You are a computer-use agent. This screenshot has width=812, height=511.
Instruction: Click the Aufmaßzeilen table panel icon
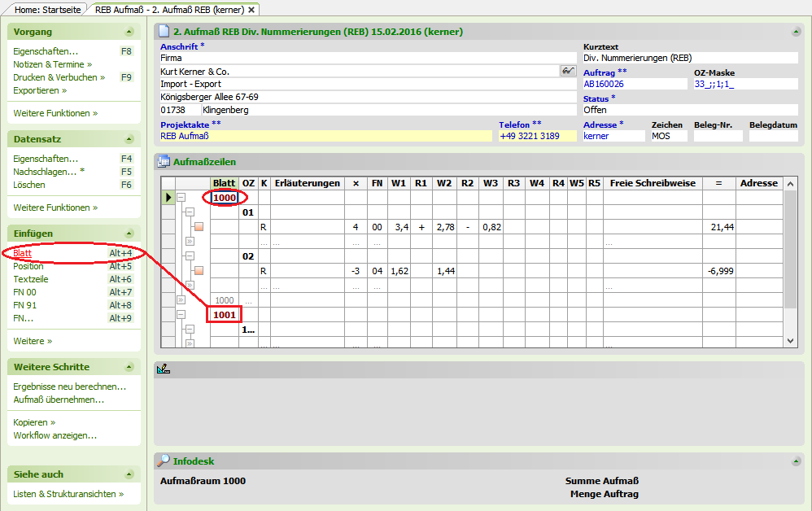[163, 162]
